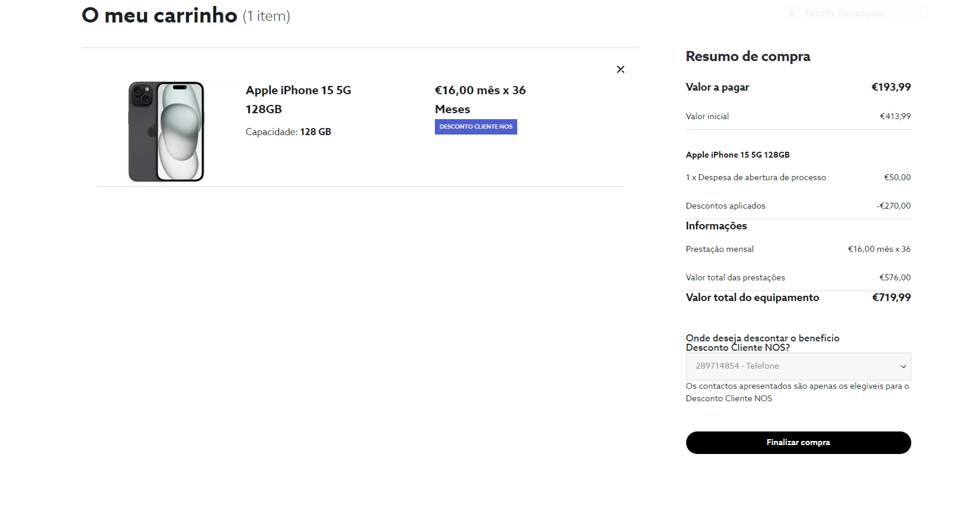Image resolution: width=980 pixels, height=518 pixels.
Task: Click the 'Resumo de compra' heading
Action: point(748,56)
